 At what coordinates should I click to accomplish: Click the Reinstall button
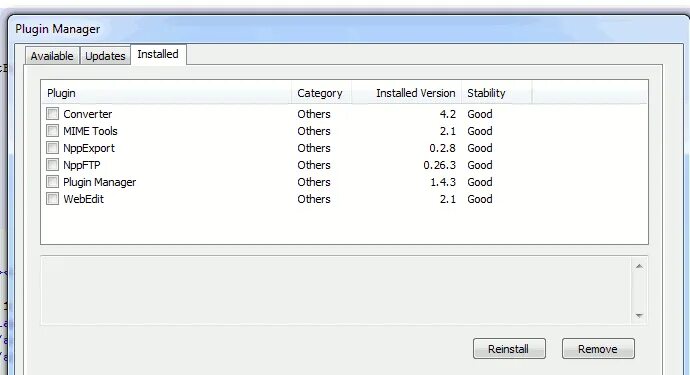(x=509, y=349)
